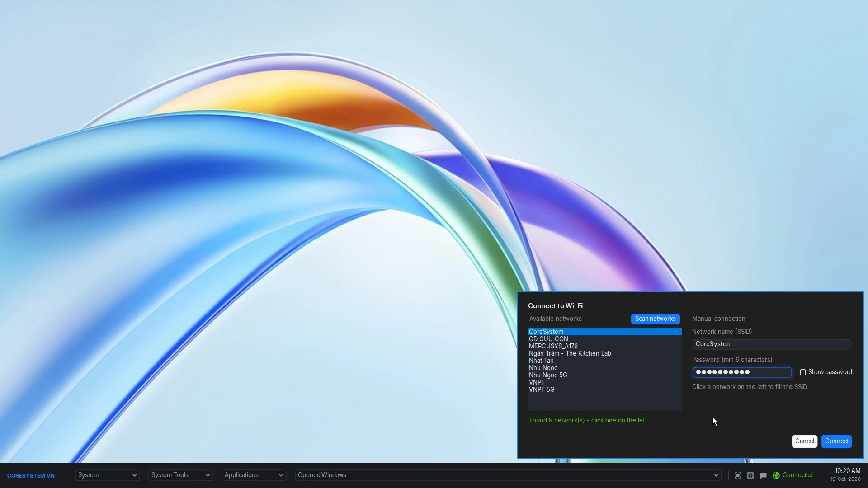Open the System dropdown menu
868x488 pixels.
108,475
